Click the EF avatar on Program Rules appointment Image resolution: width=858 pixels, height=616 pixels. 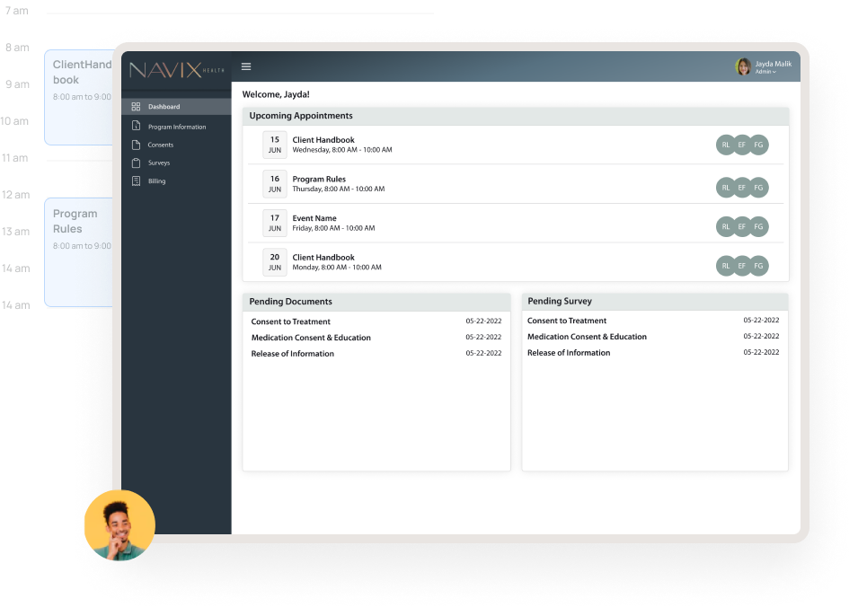[x=741, y=188]
